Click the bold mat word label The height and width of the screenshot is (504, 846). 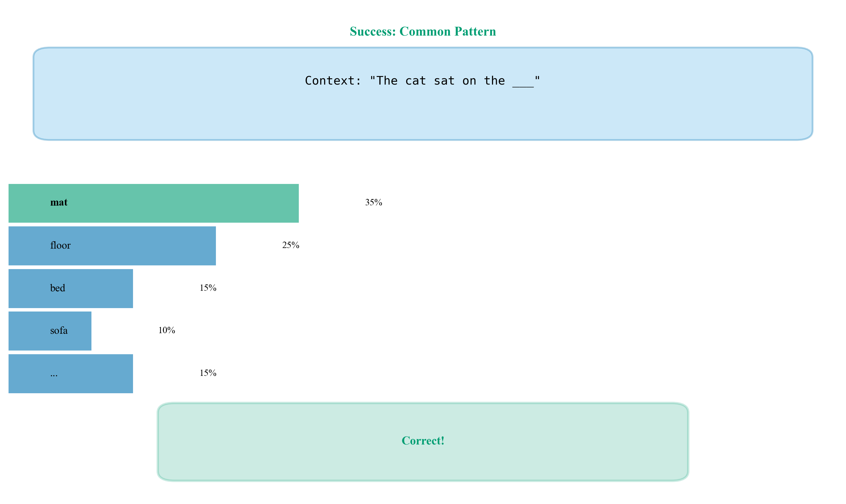[x=59, y=202]
